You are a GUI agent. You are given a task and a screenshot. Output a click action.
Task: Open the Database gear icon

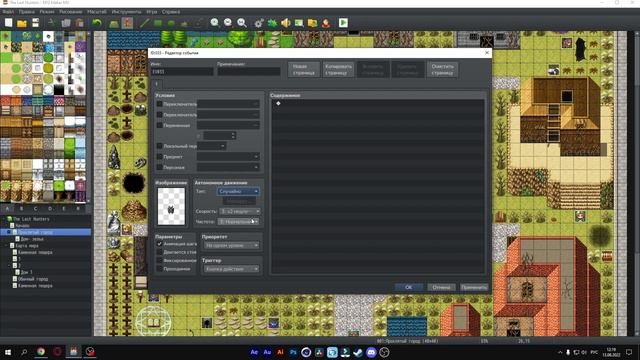pyautogui.click(x=259, y=23)
